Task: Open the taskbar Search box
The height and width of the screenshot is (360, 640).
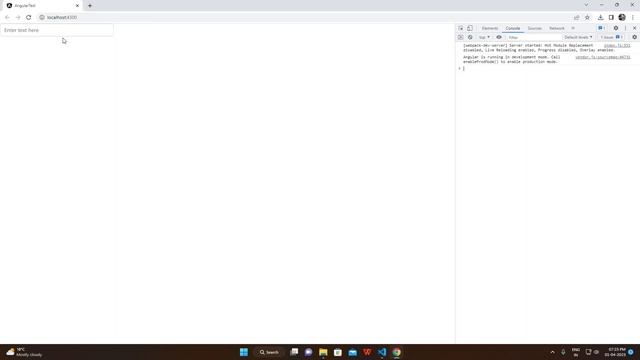Action: point(269,352)
